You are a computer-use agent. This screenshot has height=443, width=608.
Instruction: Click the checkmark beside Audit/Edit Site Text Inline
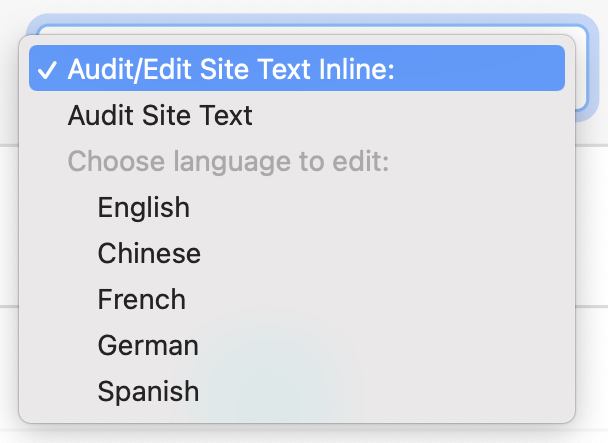pos(46,69)
